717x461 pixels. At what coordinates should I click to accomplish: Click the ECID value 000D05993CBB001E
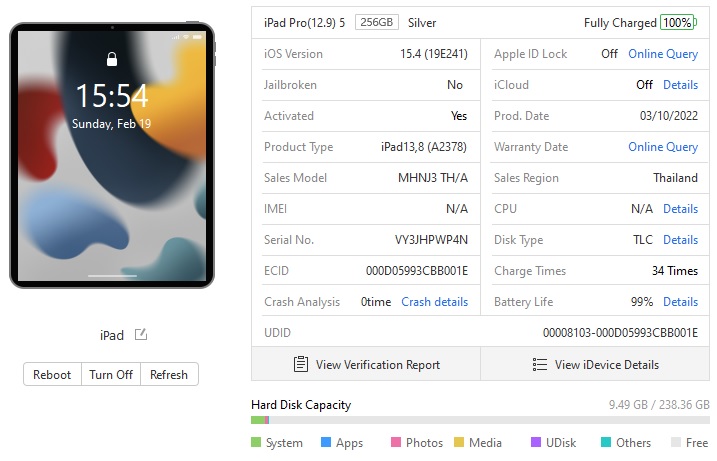[417, 271]
